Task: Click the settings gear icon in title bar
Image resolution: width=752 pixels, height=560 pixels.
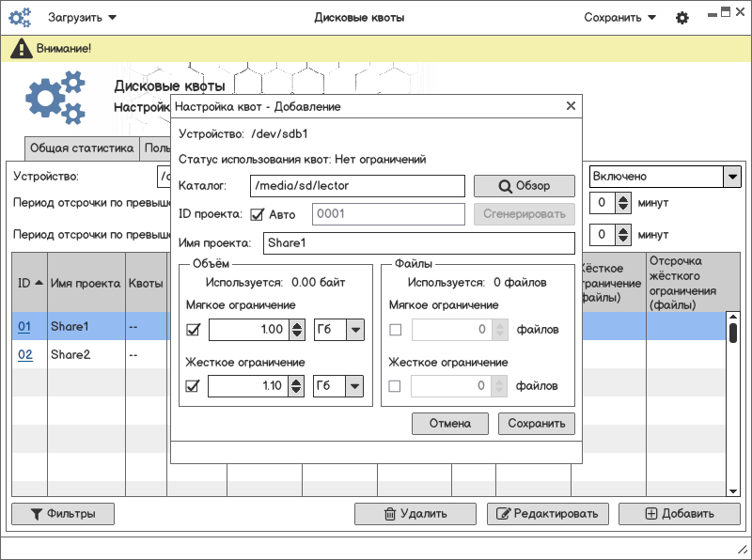Action: click(x=682, y=18)
